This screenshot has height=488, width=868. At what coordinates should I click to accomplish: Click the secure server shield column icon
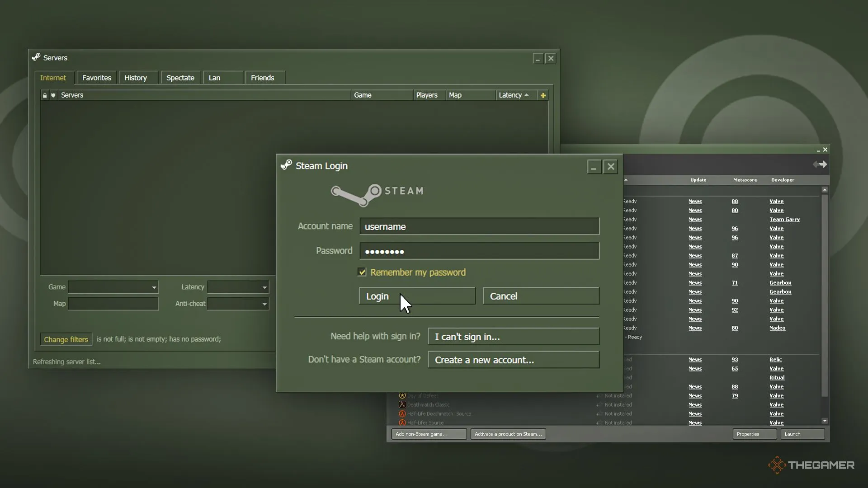click(x=53, y=95)
